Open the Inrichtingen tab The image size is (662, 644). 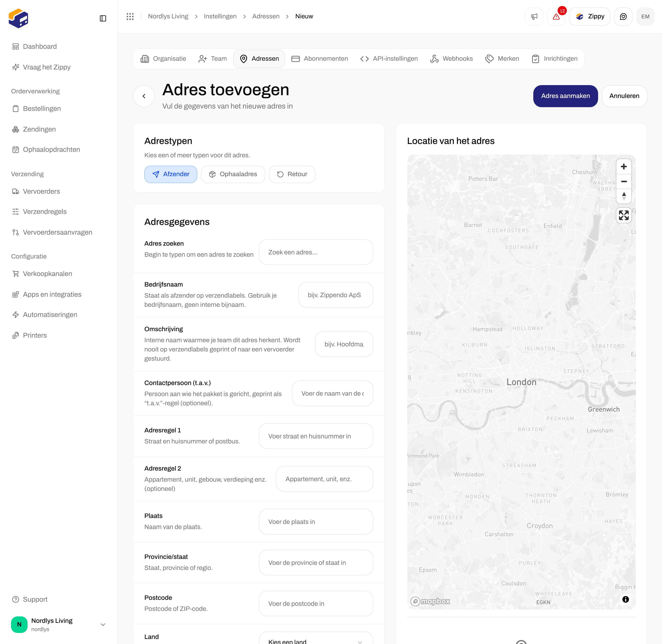click(554, 59)
